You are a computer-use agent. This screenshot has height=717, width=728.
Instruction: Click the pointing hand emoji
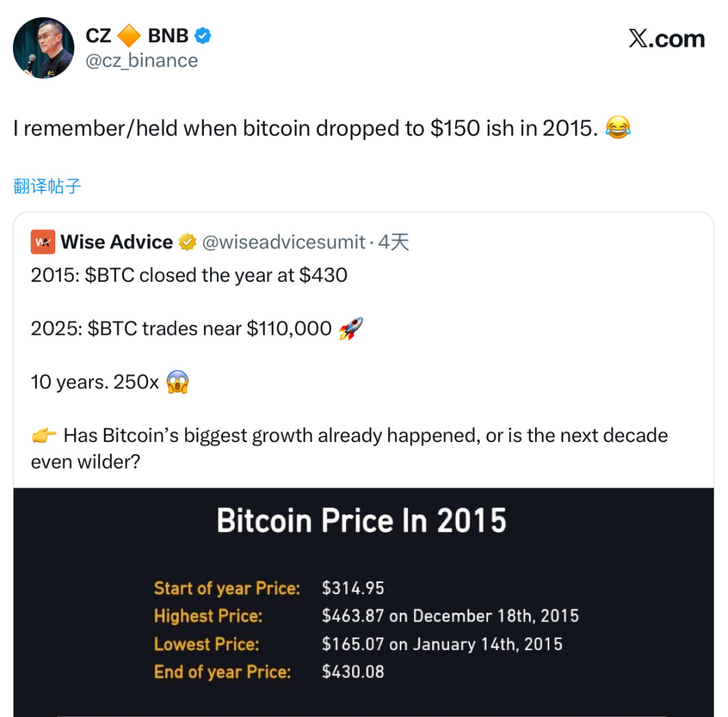pos(44,435)
